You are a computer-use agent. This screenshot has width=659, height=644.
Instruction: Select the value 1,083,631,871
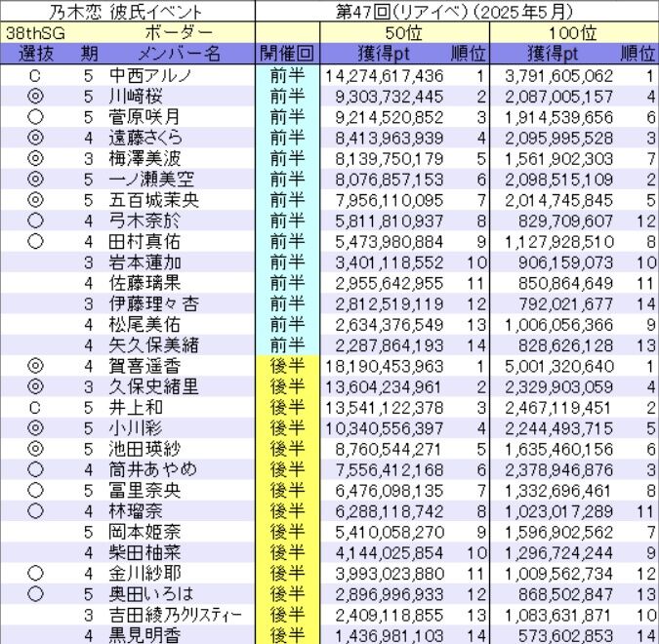point(558,615)
